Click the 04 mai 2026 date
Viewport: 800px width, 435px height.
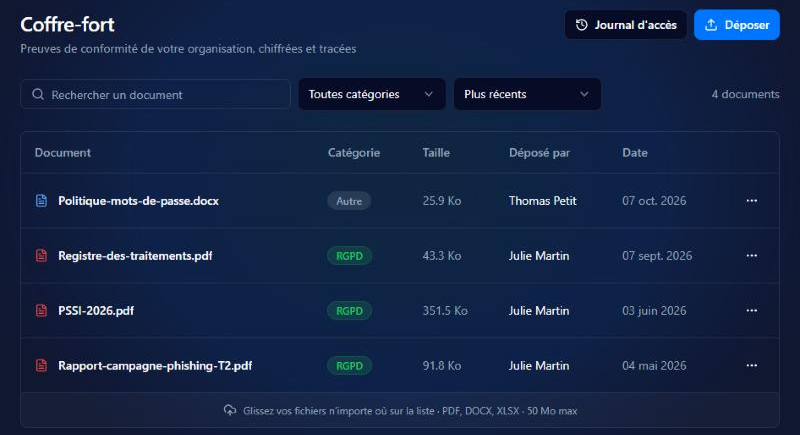click(654, 366)
